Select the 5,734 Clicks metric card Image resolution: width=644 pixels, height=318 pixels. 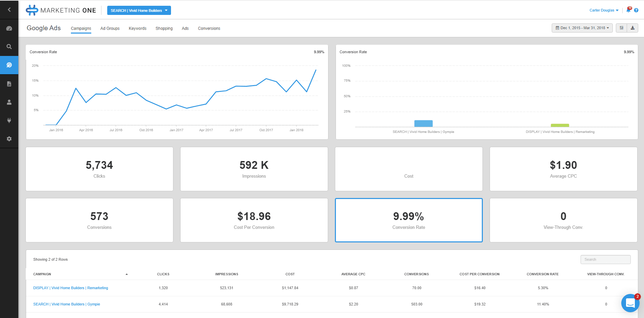(x=99, y=169)
